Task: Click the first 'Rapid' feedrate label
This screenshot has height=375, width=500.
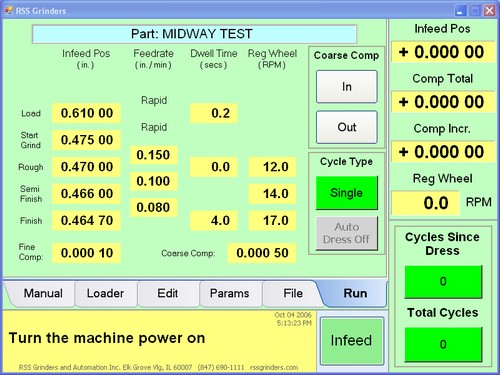Action: (x=154, y=100)
